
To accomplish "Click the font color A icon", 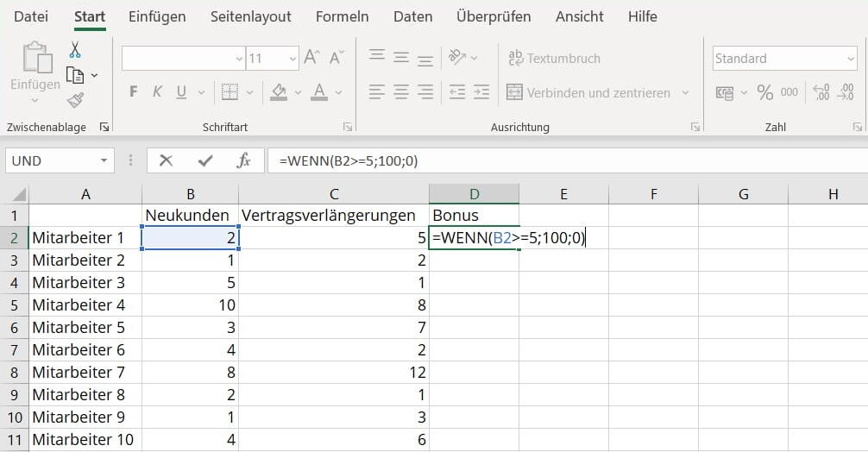I will coord(319,91).
